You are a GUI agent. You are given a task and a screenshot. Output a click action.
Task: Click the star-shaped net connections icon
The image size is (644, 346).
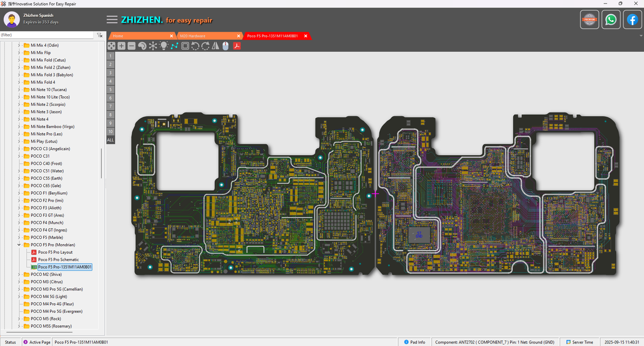pyautogui.click(x=153, y=46)
